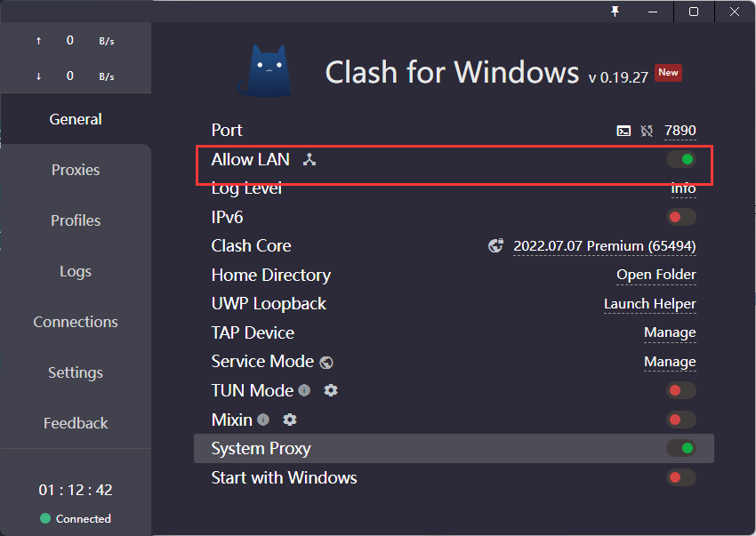Click network interfaces icon beside Allow LAN
The height and width of the screenshot is (536, 756).
[x=309, y=160]
